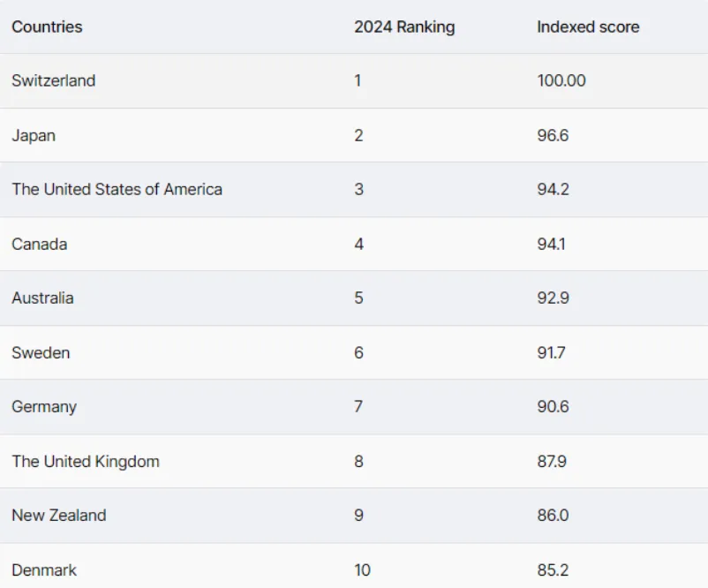The height and width of the screenshot is (588, 708).
Task: Select the New Zealand country cell
Action: 58,516
